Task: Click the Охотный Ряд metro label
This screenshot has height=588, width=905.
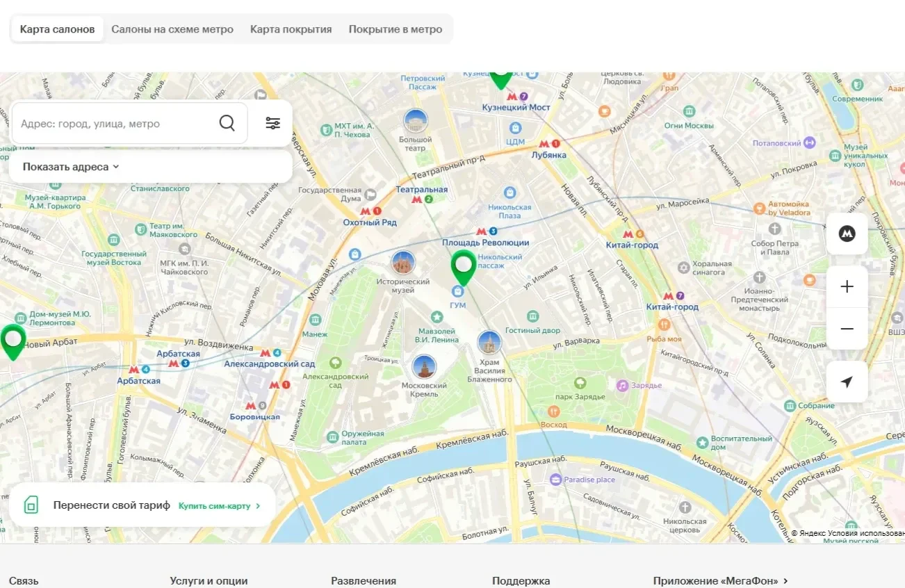Action: pos(370,222)
